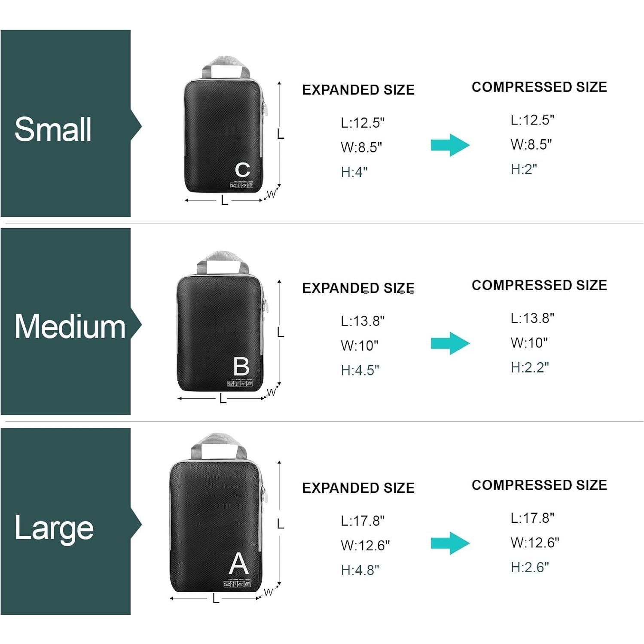Click the teal arrow in the Medium row
The image size is (644, 644).
(x=450, y=343)
